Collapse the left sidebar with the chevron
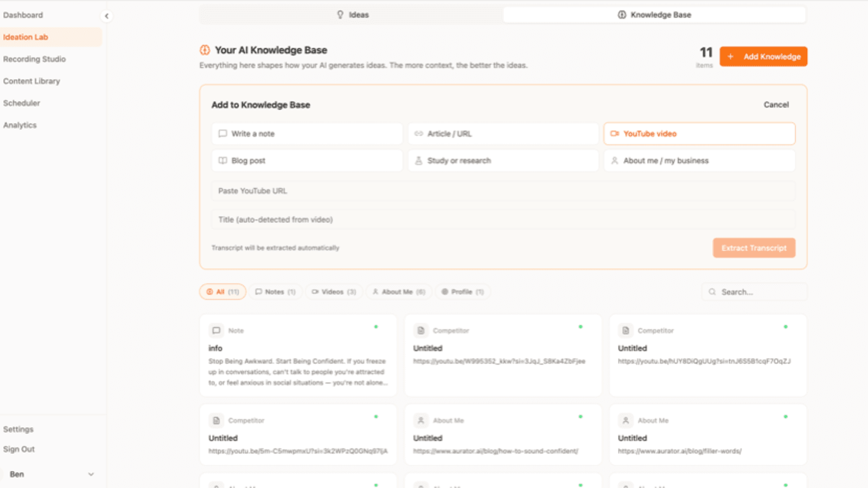 point(106,16)
